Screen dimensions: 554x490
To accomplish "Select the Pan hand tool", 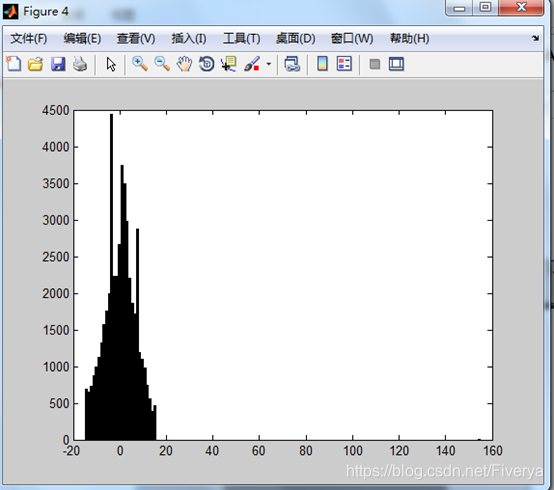I will pos(184,64).
